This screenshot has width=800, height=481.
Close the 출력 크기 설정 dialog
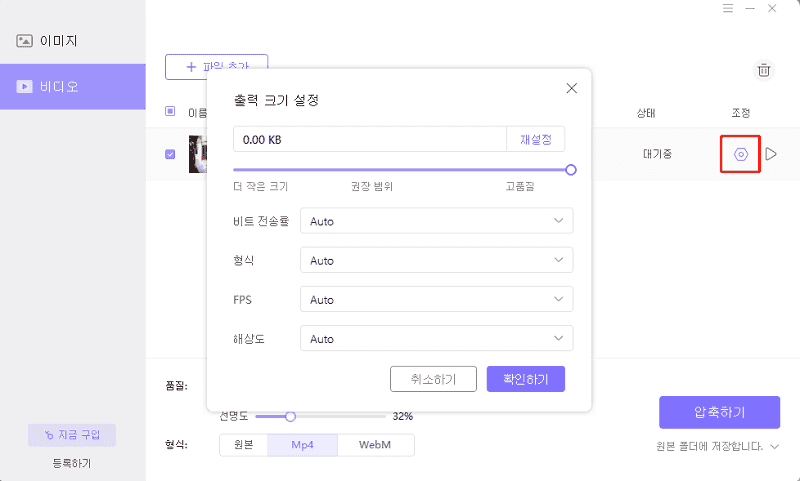point(571,88)
